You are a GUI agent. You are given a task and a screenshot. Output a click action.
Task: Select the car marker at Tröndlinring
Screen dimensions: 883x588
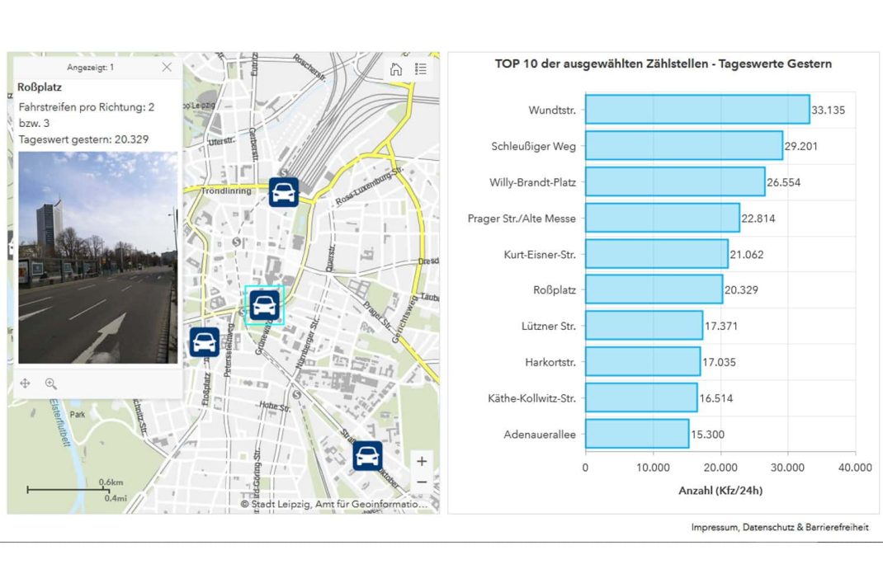click(283, 192)
